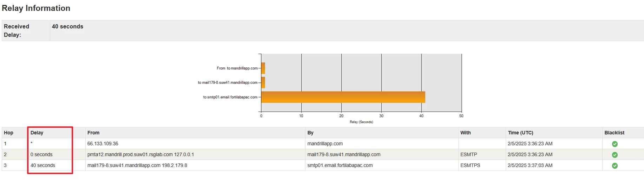Click the 50 tick label on chart axis

pos(461,116)
